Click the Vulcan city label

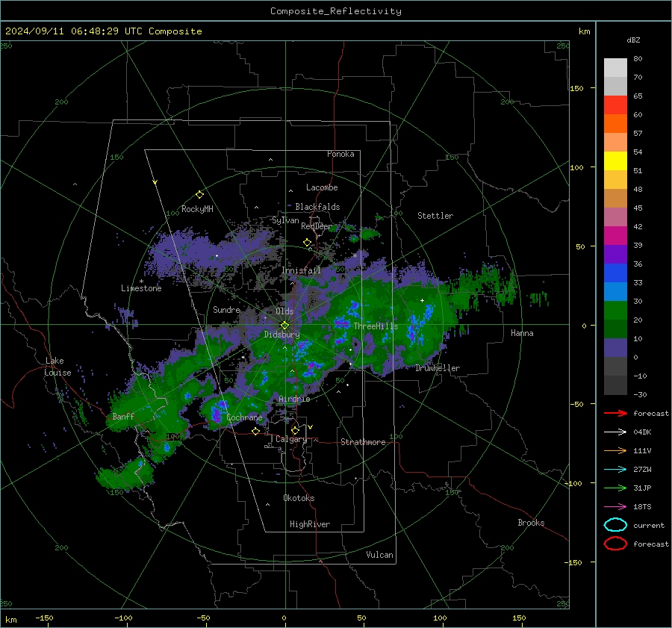[379, 555]
